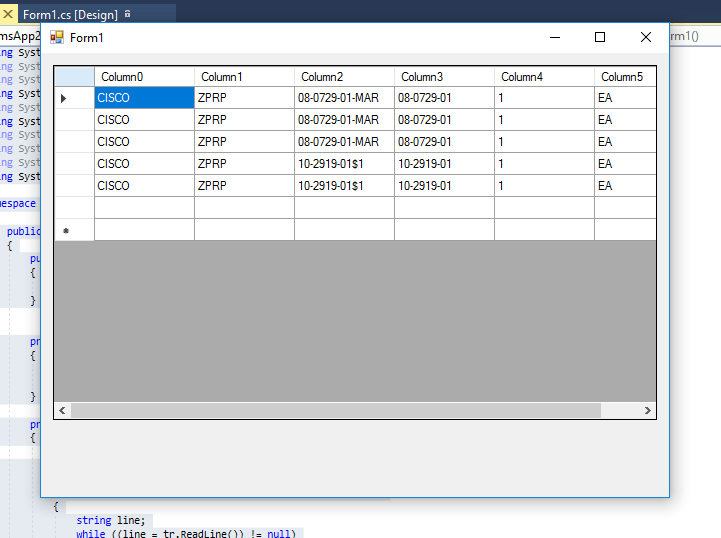Image resolution: width=721 pixels, height=538 pixels.
Task: Click the horizontal scrollbar thumb
Action: pos(336,410)
